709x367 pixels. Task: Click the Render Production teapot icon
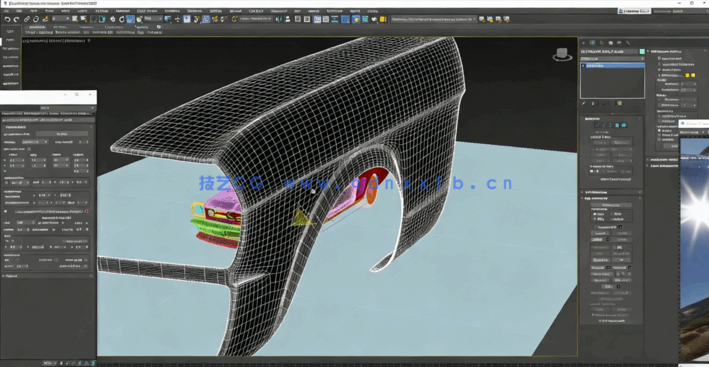click(x=374, y=19)
